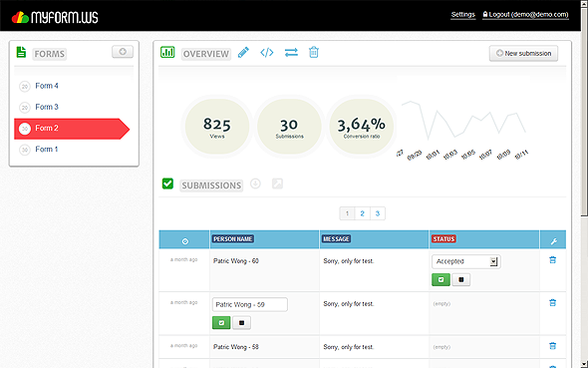Click the 825 Views stat circle
The width and height of the screenshot is (588, 368).
(217, 127)
